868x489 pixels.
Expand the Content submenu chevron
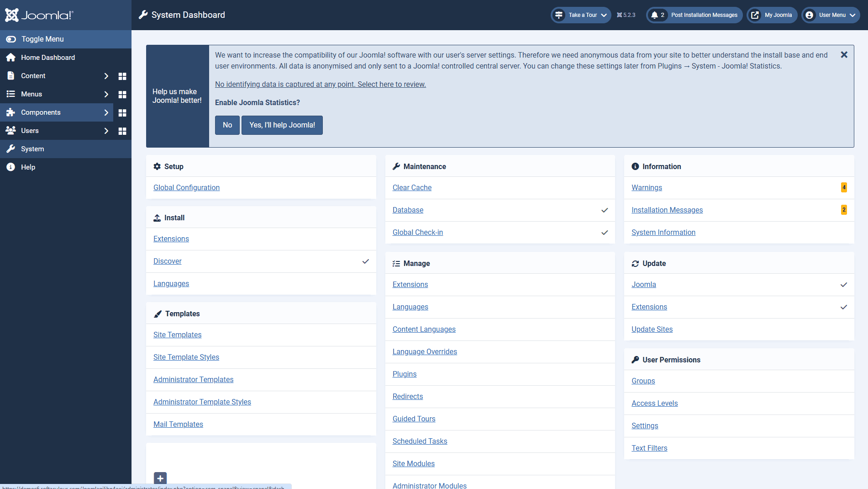pos(106,76)
